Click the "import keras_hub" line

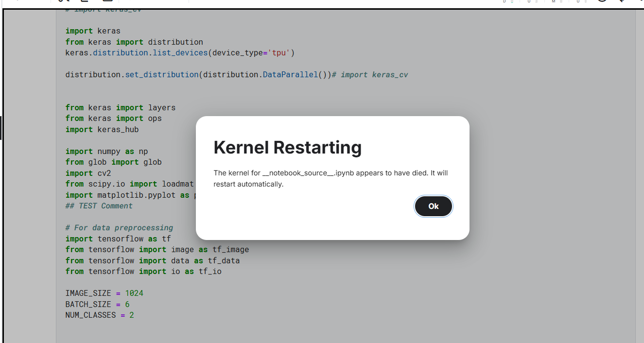(x=102, y=129)
